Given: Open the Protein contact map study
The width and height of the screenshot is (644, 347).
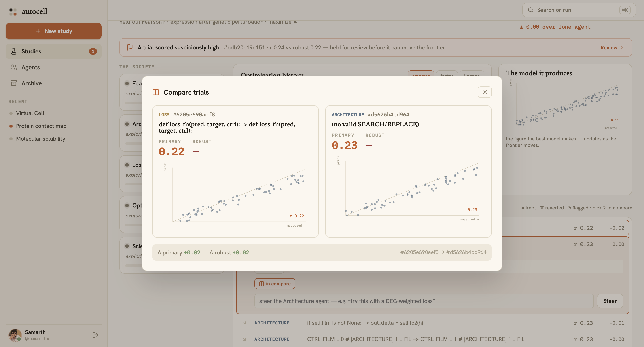Looking at the screenshot, I should pyautogui.click(x=41, y=126).
